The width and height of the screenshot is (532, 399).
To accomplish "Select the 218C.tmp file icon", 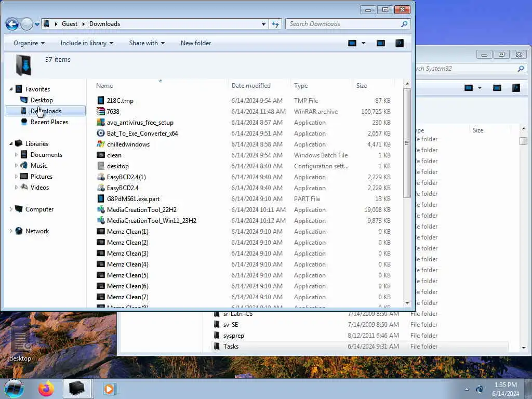I will tap(100, 100).
